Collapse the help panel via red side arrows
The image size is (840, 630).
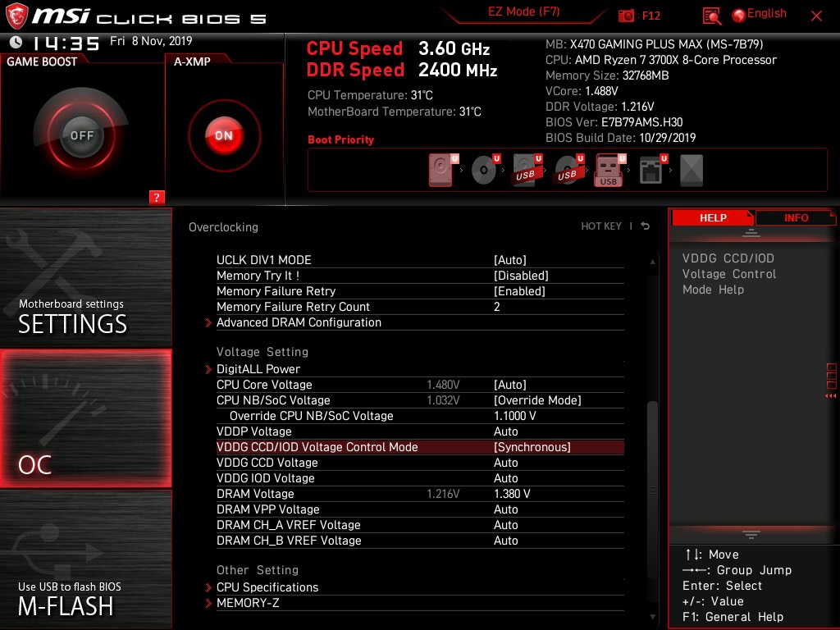pyautogui.click(x=830, y=396)
